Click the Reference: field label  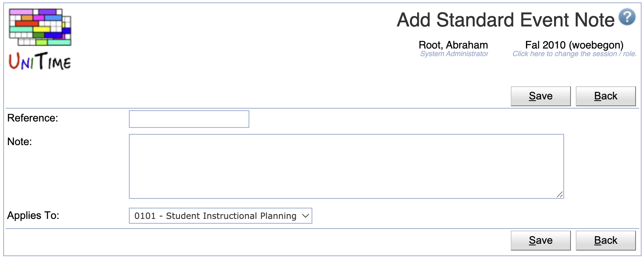pyautogui.click(x=33, y=118)
